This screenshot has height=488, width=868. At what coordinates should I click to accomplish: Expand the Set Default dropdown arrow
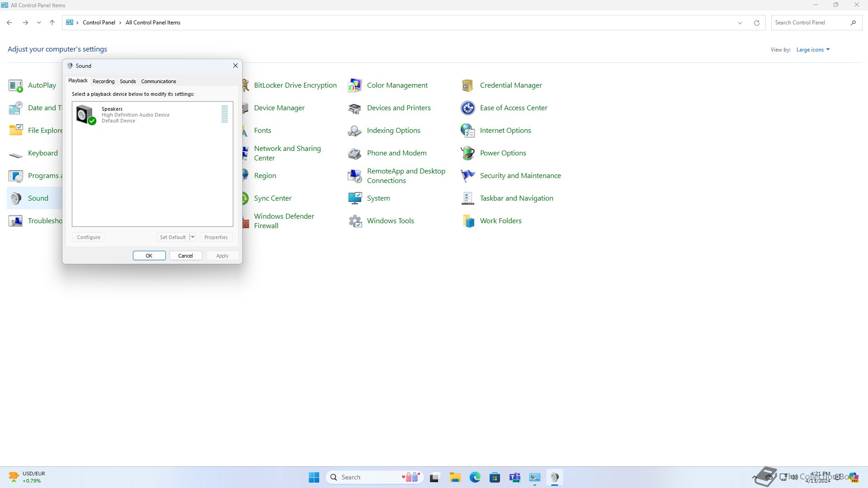pyautogui.click(x=193, y=237)
